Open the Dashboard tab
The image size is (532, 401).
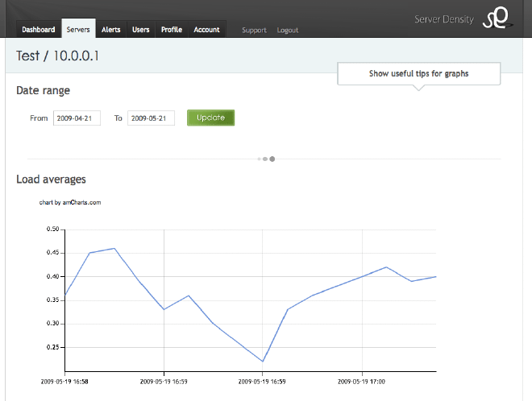click(x=39, y=30)
